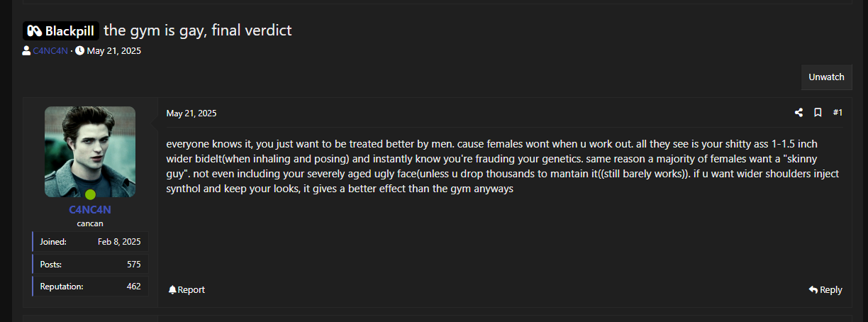Toggle thread watching with Unwatch button

point(826,77)
